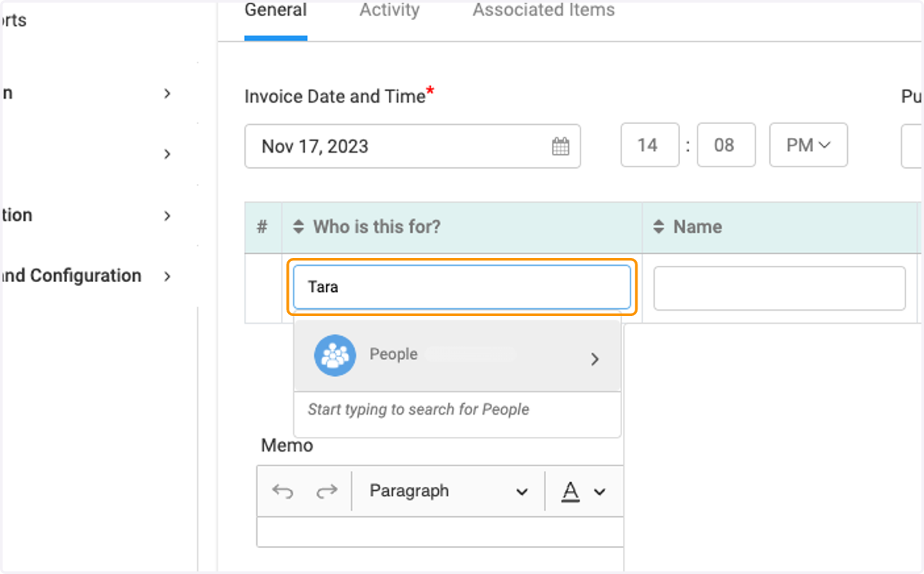Click the empty Name input field
The image size is (924, 574).
pos(779,288)
